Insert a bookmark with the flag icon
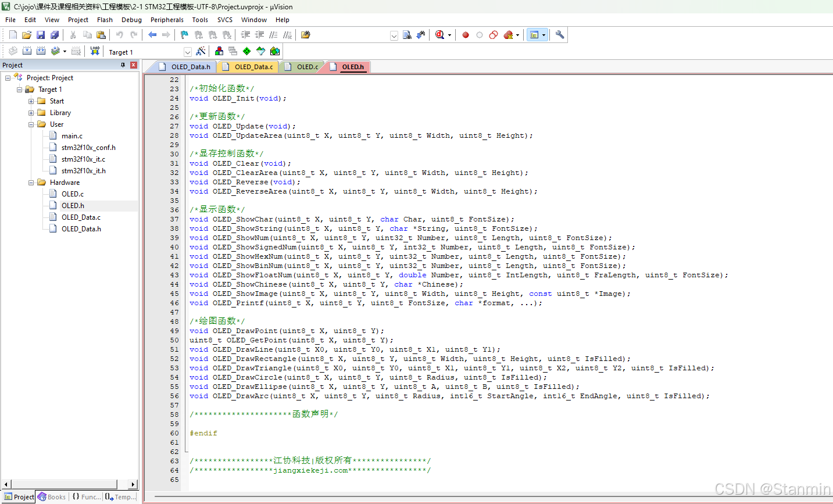 click(x=184, y=35)
